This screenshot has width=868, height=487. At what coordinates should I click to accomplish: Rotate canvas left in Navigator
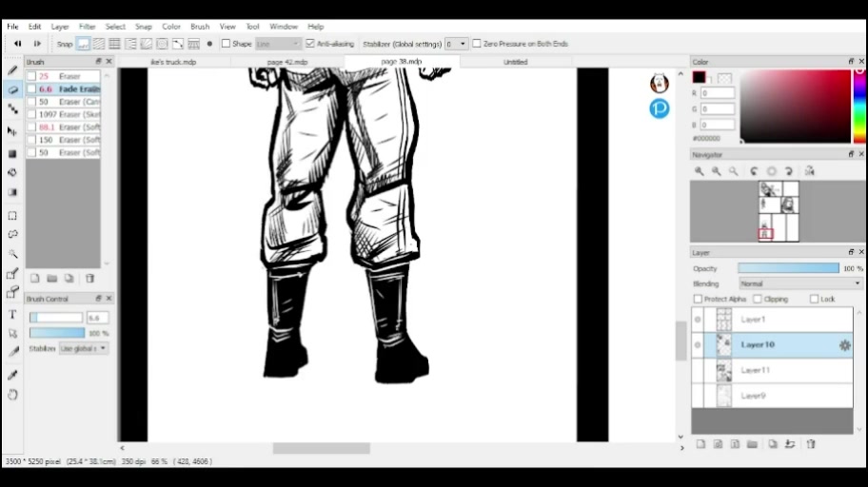pos(754,171)
